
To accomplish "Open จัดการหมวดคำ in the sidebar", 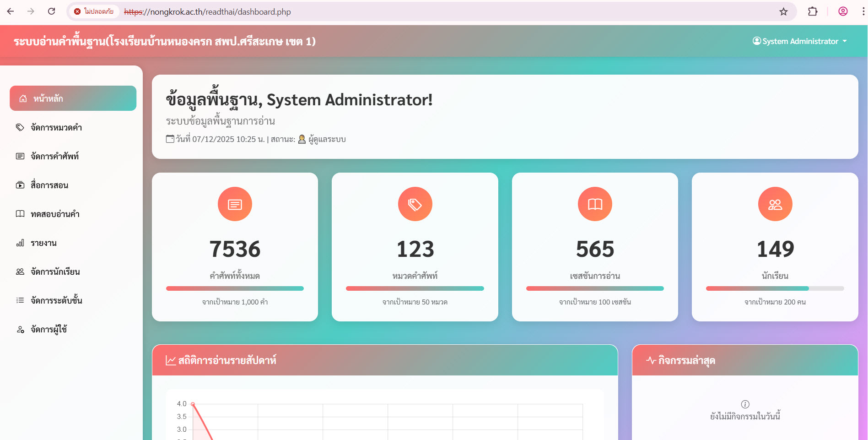I will 73,127.
